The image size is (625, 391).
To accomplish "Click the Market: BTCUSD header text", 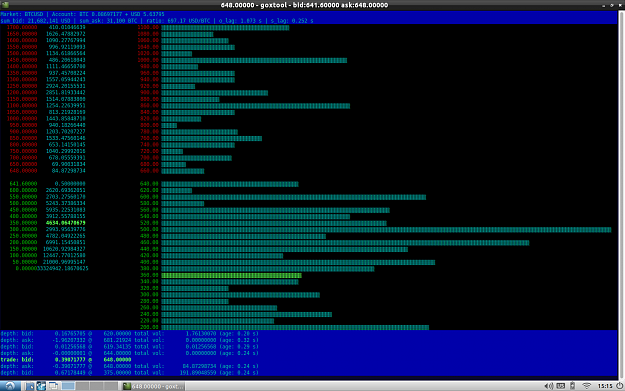I will (22, 14).
